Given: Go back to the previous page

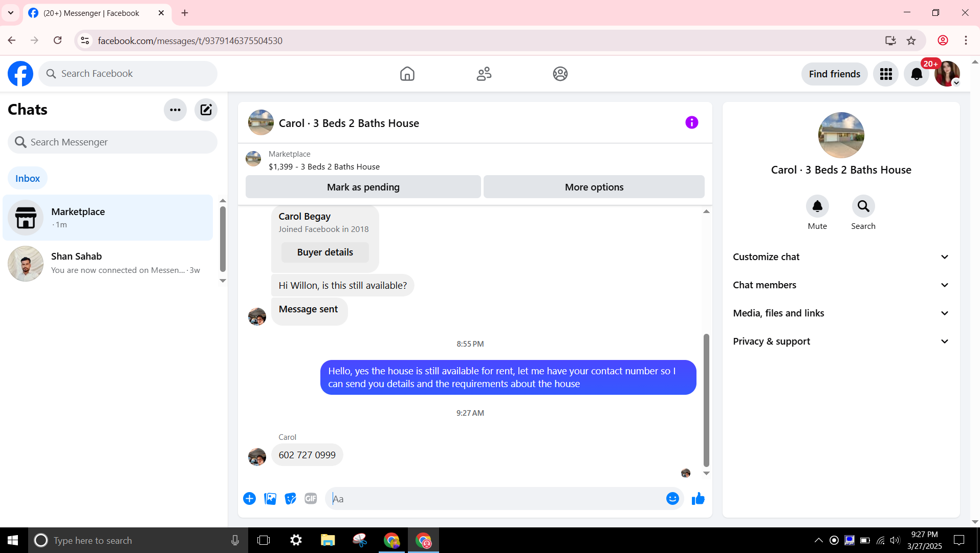Looking at the screenshot, I should [12, 40].
